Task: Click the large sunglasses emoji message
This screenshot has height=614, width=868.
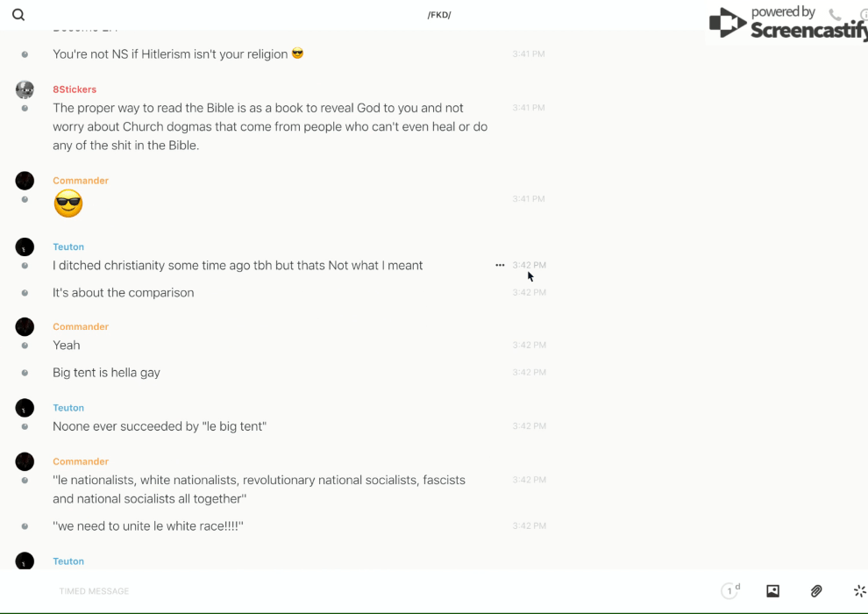Action: [68, 204]
